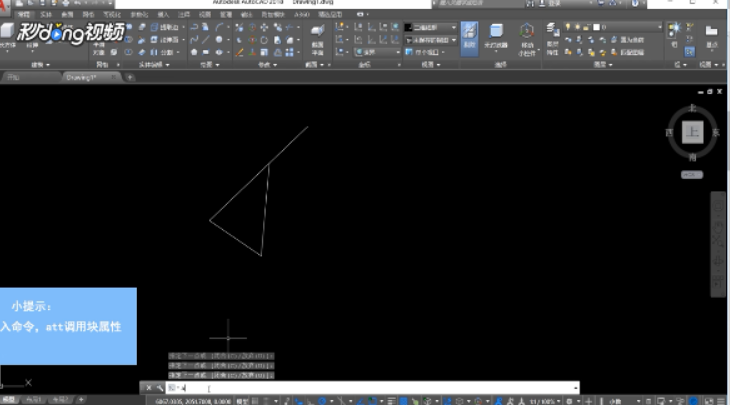Choose the Line draw tool
This screenshot has width=730, height=405.
(206, 40)
